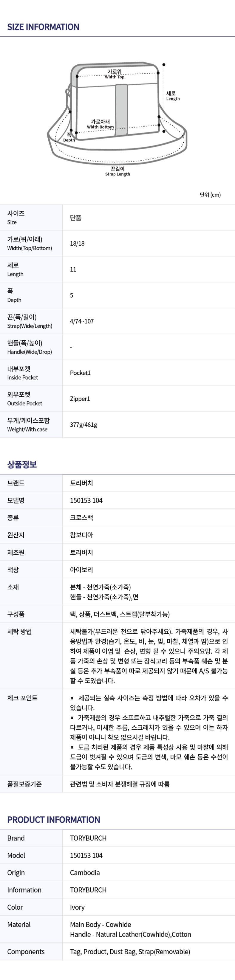
Task: Click the Zipper1 outside pocket value
Action: pyautogui.click(x=80, y=399)
